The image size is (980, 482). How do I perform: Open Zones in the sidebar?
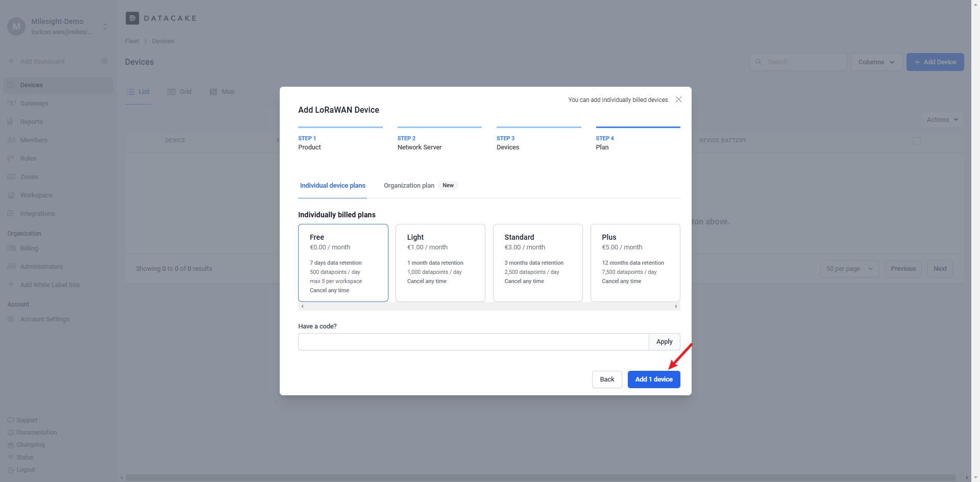tap(58, 177)
